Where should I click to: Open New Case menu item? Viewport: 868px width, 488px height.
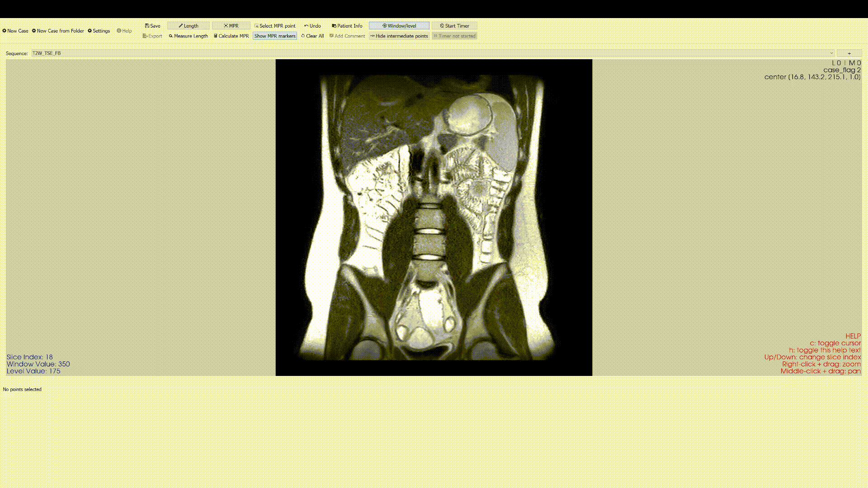(15, 31)
